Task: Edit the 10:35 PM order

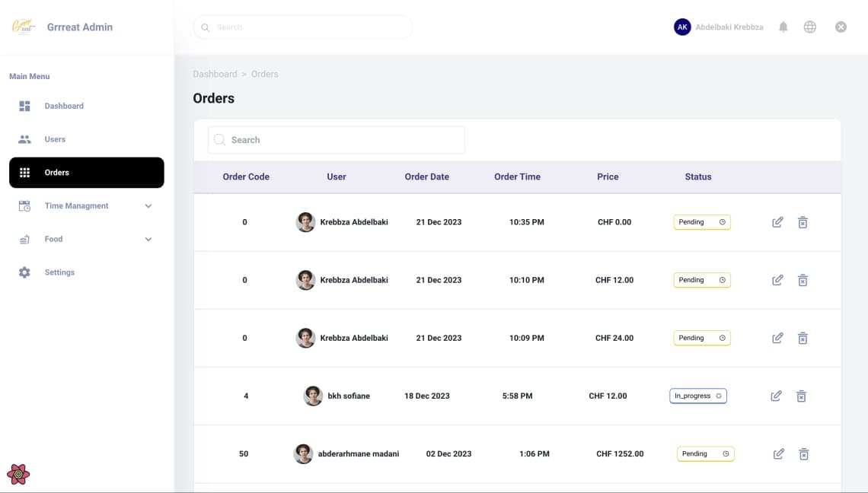Action: [777, 222]
